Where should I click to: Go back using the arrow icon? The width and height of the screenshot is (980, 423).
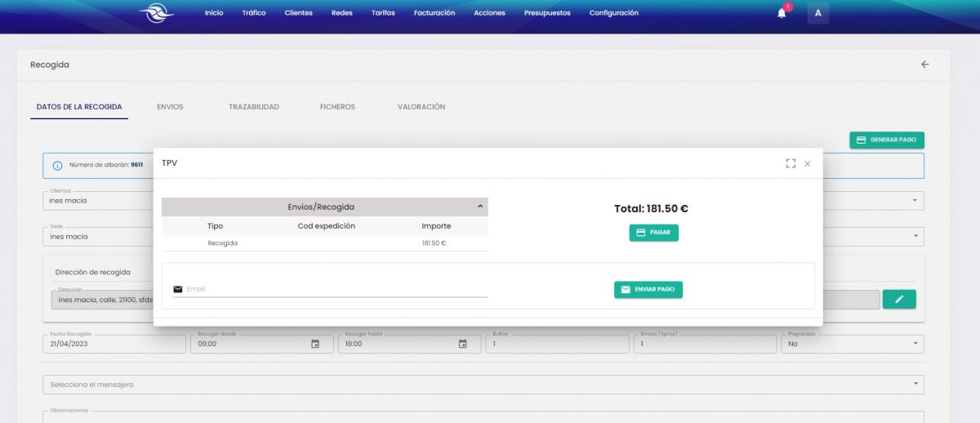(924, 65)
